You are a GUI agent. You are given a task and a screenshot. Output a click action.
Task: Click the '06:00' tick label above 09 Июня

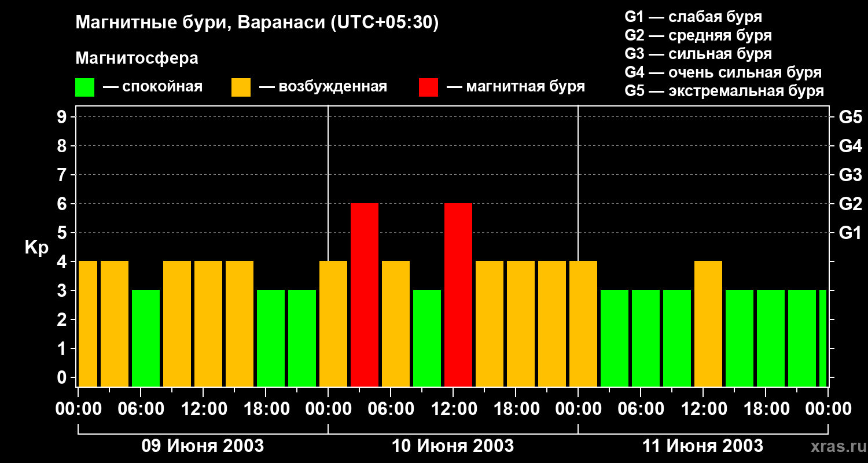[x=141, y=409]
